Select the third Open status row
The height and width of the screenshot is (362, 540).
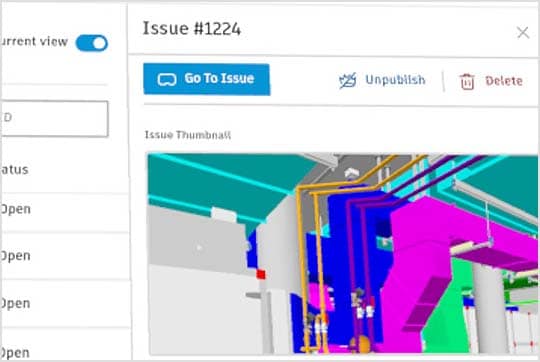(65, 303)
